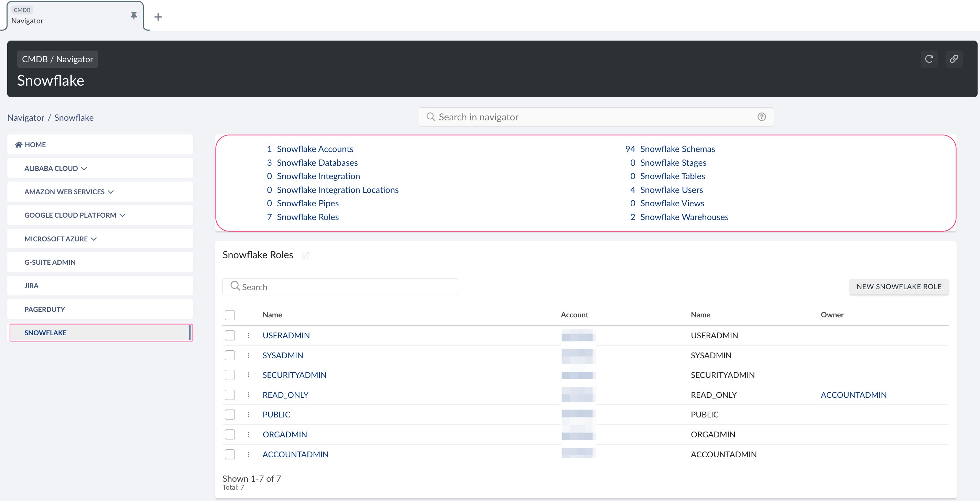This screenshot has width=980, height=501.
Task: Open the Snowflake Databases link
Action: (317, 162)
